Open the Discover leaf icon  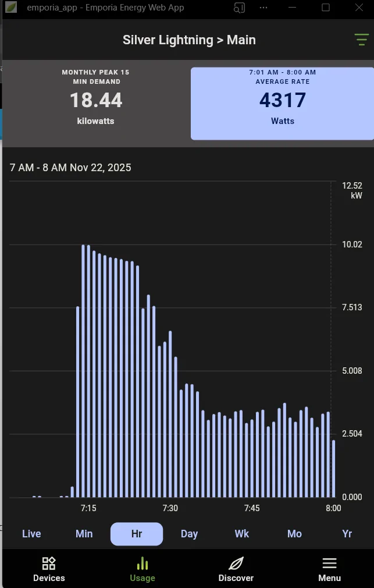(x=236, y=564)
